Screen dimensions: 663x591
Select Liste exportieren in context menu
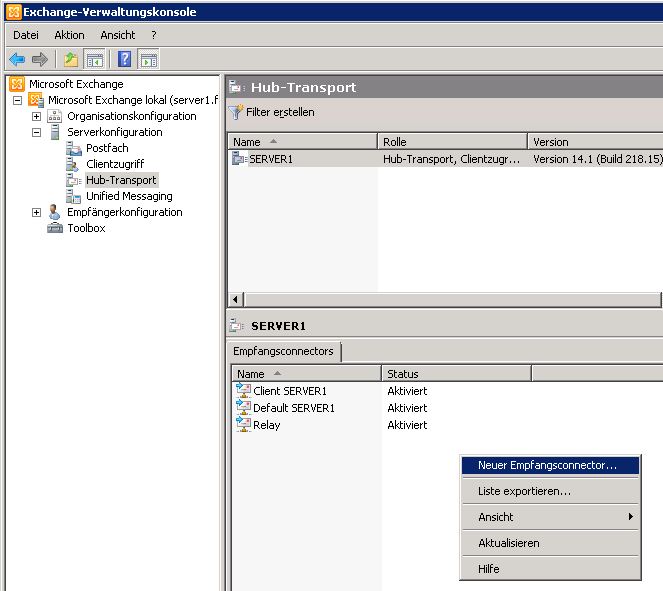[524, 491]
